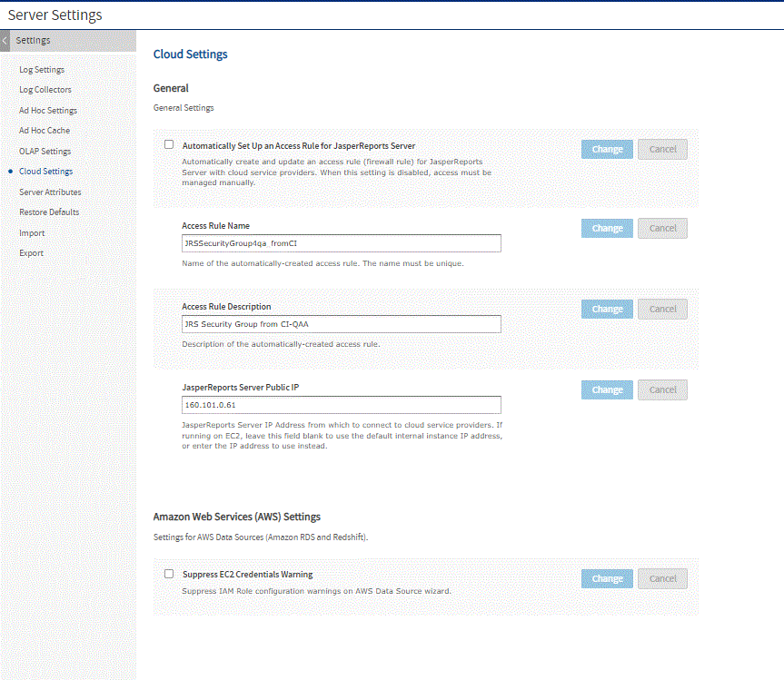Click the Amazon Web Services (AWS) Settings heading

(236, 517)
